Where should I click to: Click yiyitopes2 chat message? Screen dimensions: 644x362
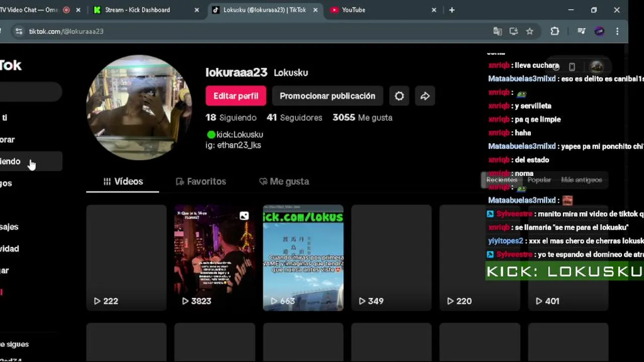[x=566, y=241]
